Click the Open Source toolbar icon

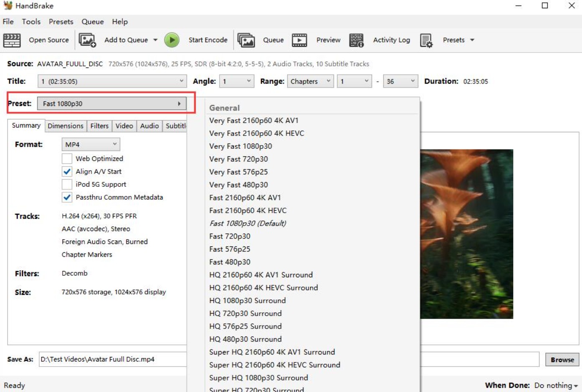point(12,40)
